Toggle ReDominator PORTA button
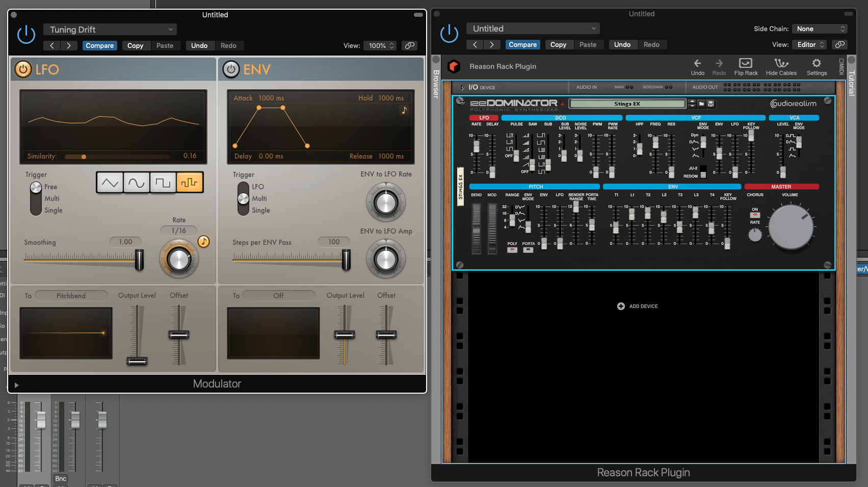This screenshot has width=868, height=487. [529, 250]
